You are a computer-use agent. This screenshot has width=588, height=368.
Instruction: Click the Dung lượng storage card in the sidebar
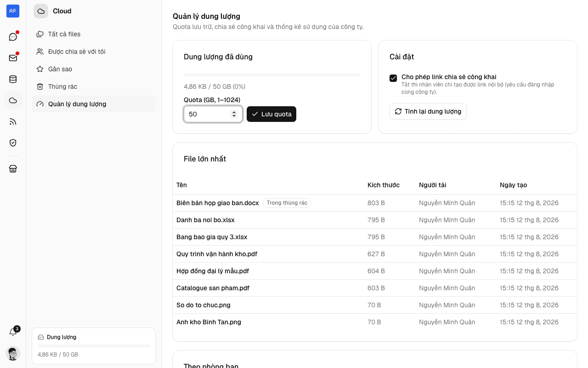tap(94, 346)
